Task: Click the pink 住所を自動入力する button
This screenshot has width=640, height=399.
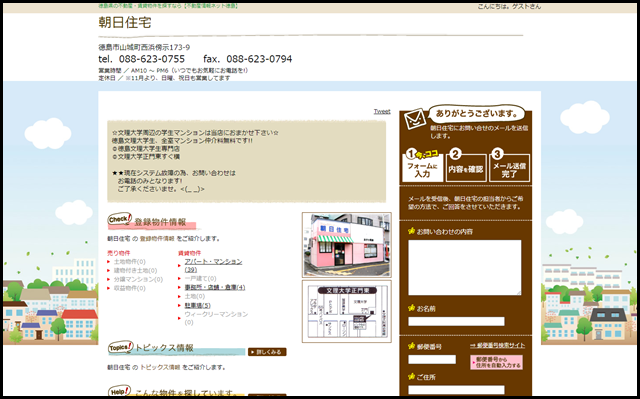Action: [496, 362]
